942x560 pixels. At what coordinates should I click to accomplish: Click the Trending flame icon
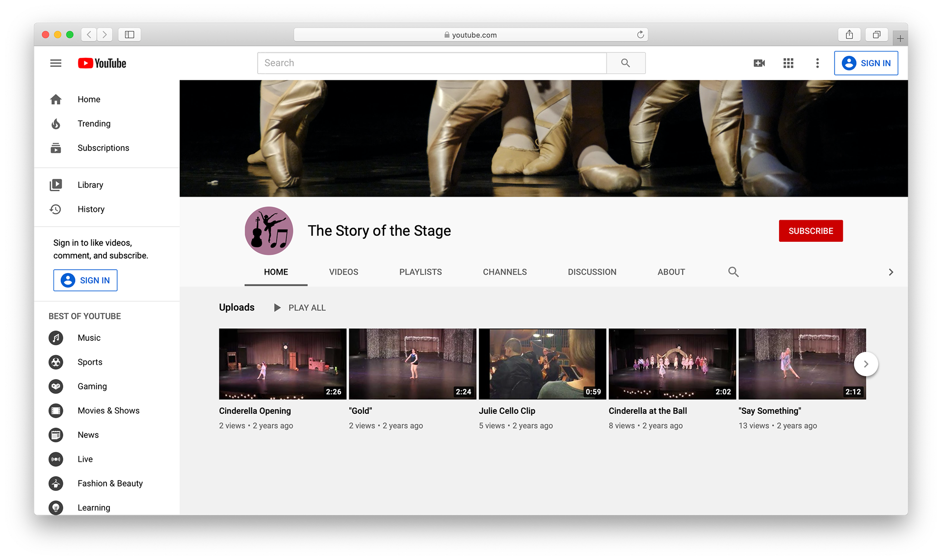click(x=56, y=124)
